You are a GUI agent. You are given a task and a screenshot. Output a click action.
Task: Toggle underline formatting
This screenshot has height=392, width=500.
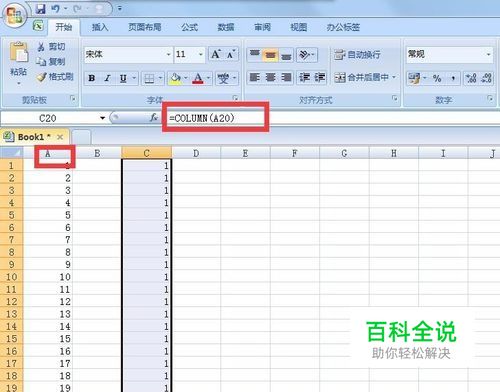[123, 78]
